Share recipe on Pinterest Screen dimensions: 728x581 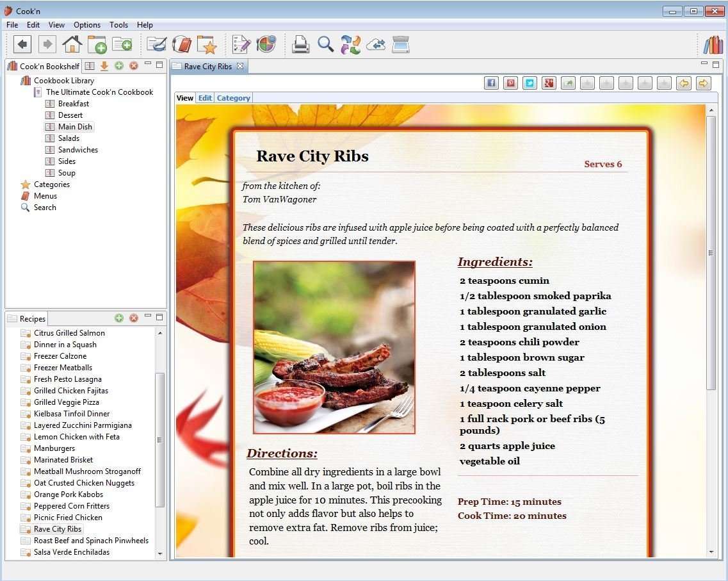pyautogui.click(x=510, y=83)
